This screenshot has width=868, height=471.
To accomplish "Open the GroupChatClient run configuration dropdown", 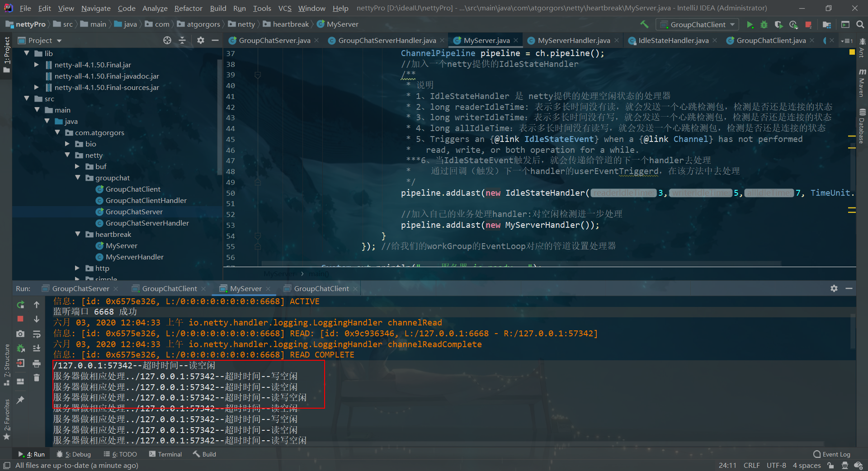I will coord(699,24).
